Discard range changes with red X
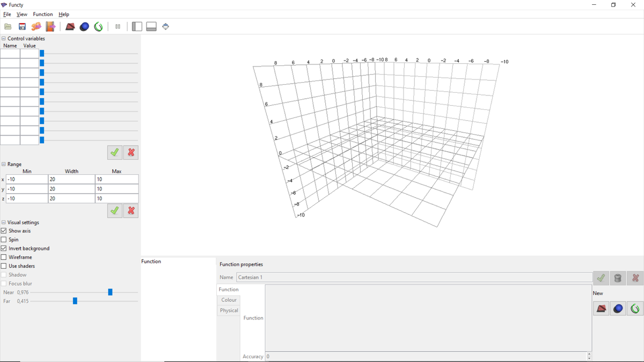 (x=130, y=211)
